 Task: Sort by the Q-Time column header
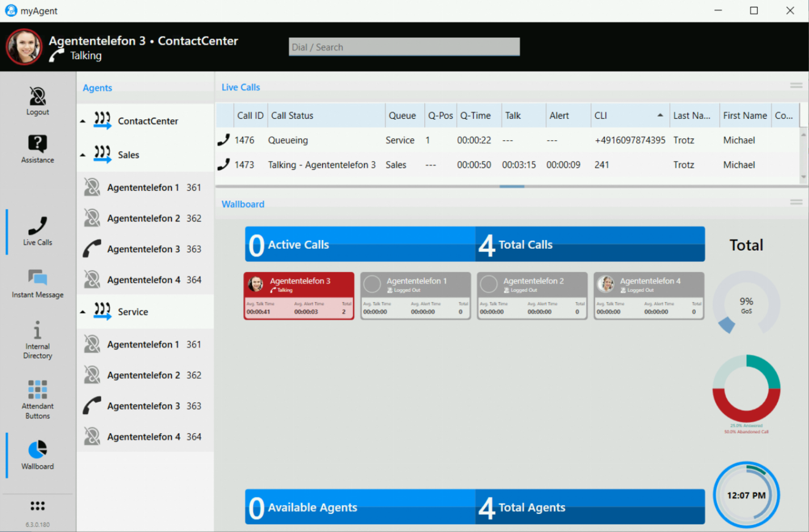[x=479, y=116]
